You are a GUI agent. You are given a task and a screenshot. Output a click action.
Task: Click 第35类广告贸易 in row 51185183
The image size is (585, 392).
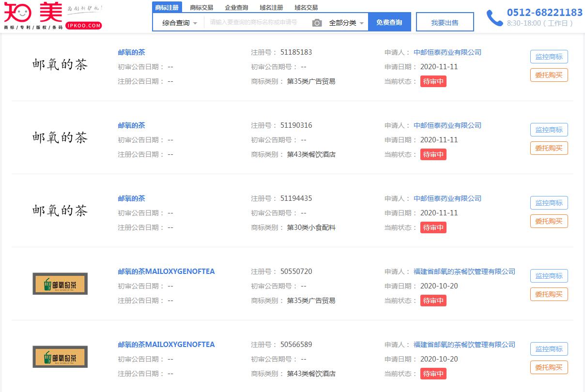[311, 81]
